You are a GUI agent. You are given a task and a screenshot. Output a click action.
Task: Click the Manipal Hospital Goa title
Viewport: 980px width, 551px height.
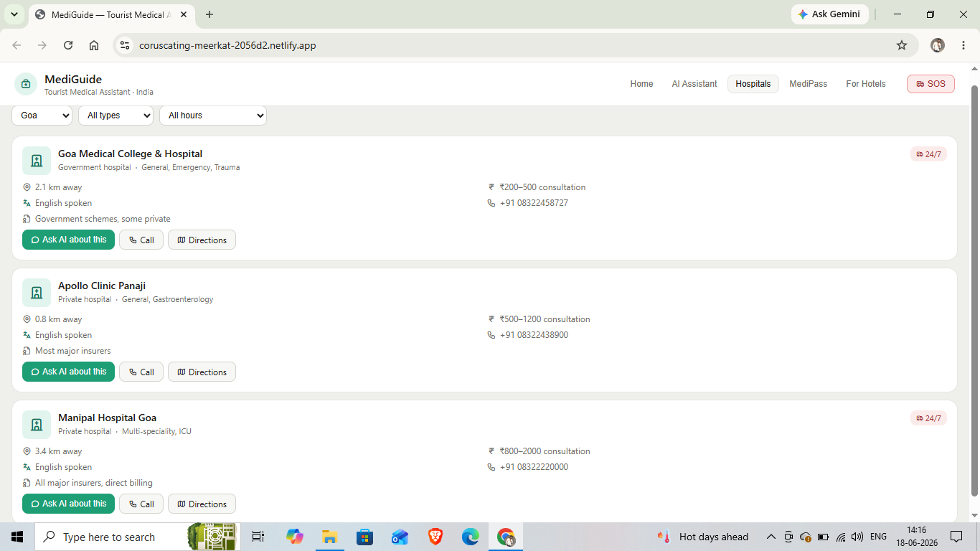(x=107, y=418)
